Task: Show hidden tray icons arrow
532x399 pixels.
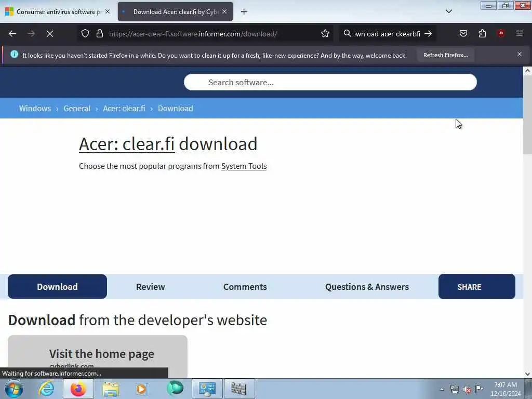Action: tap(442, 390)
